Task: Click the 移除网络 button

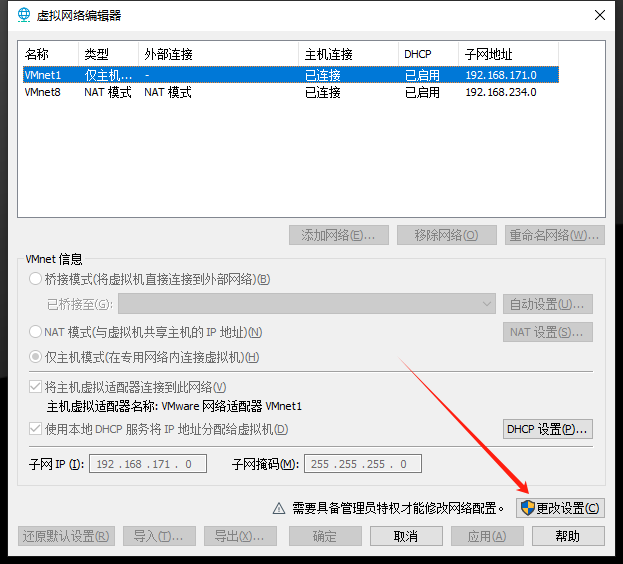Action: (x=447, y=235)
